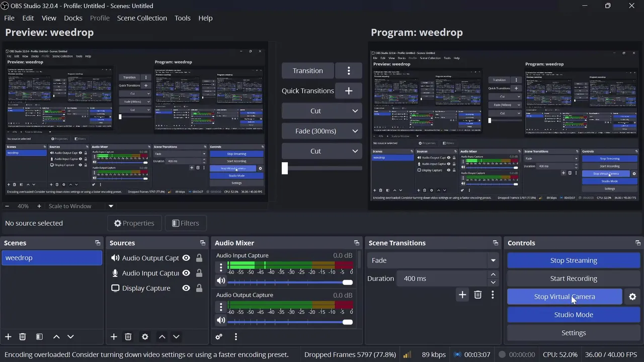Toggle lock on Display Capture source
This screenshot has height=362, width=644.
click(x=199, y=288)
